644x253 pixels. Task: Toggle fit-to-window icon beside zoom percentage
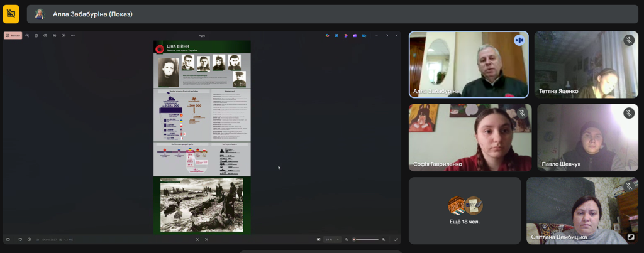pos(318,239)
